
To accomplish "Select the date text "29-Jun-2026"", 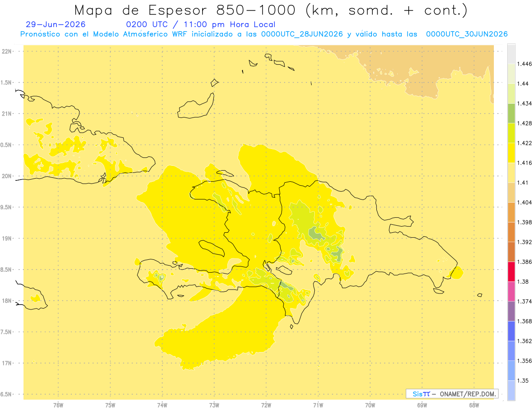I will pyautogui.click(x=56, y=24).
